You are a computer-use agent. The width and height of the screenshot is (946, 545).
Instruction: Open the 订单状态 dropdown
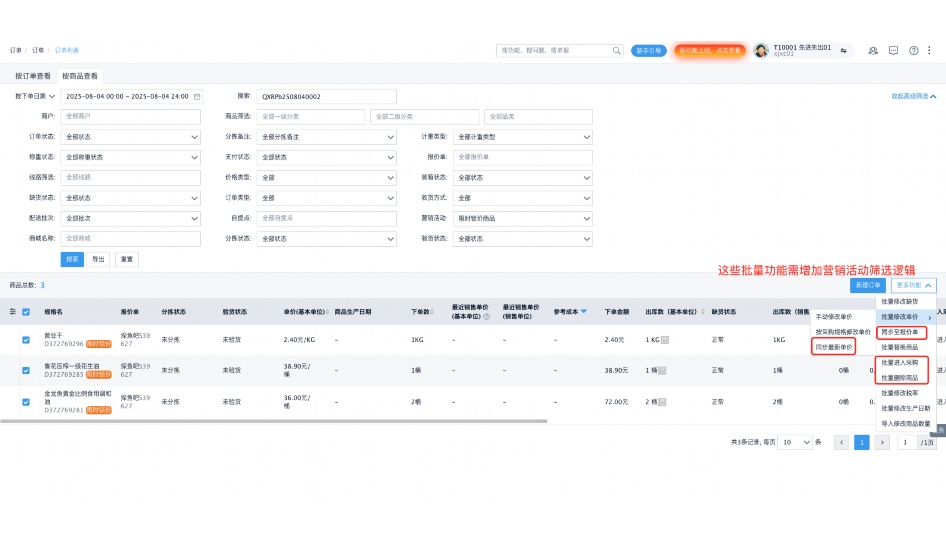pyautogui.click(x=130, y=136)
